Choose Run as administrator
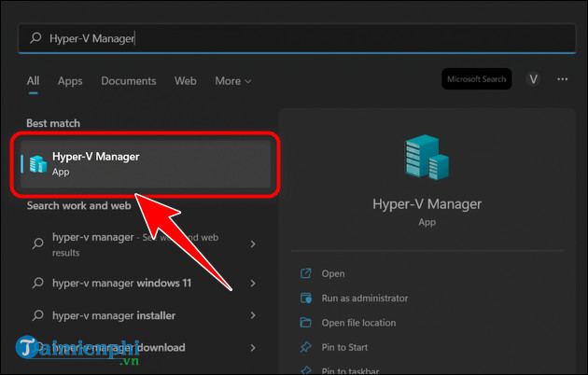Image resolution: width=588 pixels, height=375 pixels. point(365,299)
